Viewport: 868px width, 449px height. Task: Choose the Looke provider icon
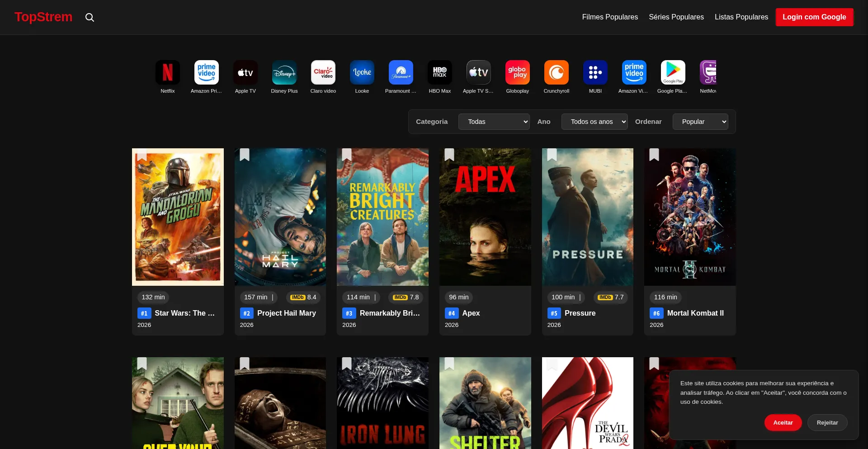362,72
